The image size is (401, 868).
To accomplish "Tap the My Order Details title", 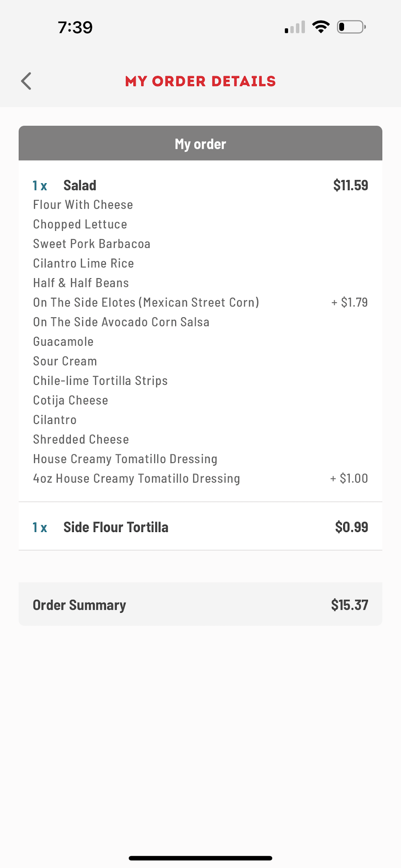I will click(200, 81).
